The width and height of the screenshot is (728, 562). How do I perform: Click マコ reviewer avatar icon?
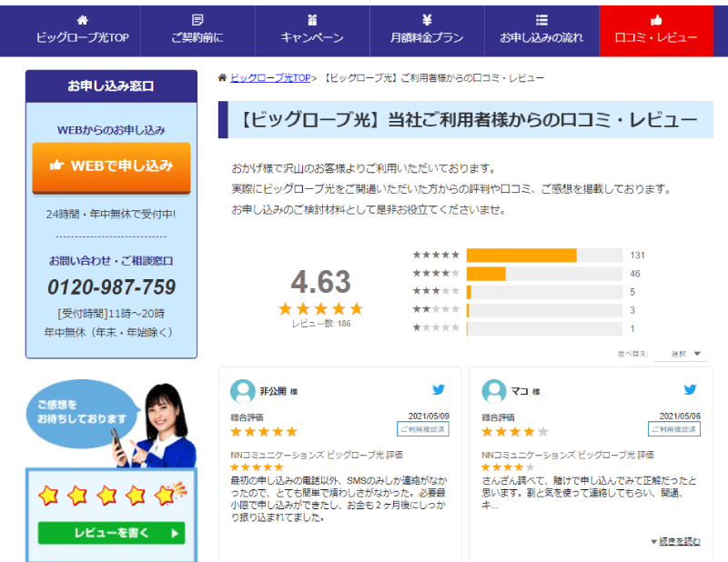pyautogui.click(x=493, y=391)
